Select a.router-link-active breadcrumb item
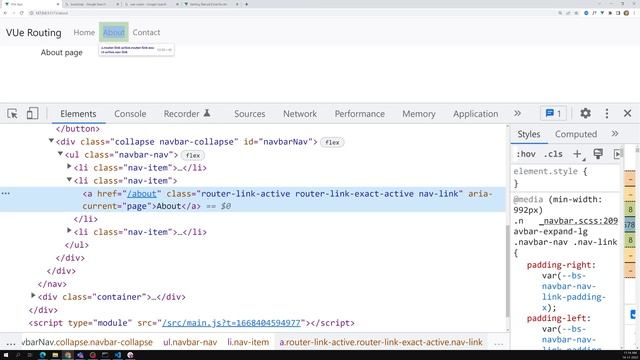640x360 pixels. coord(381,342)
